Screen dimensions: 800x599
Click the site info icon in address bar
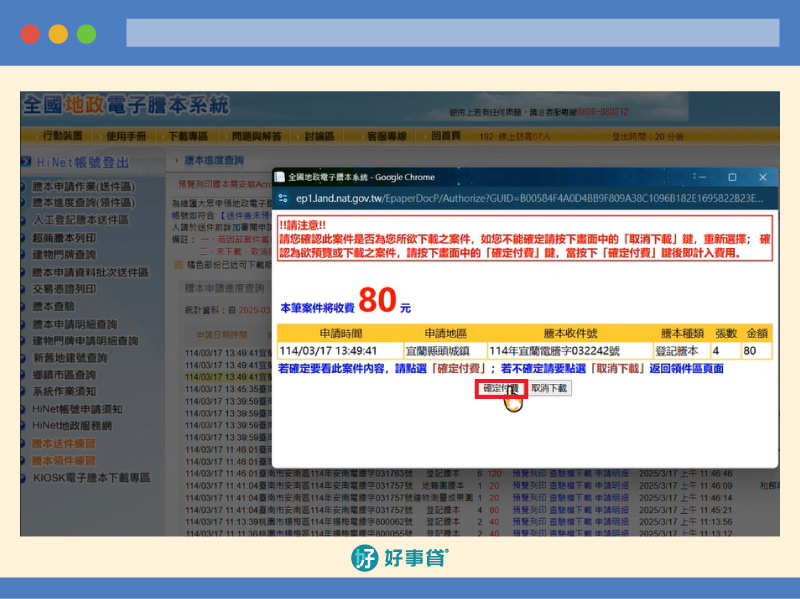283,198
